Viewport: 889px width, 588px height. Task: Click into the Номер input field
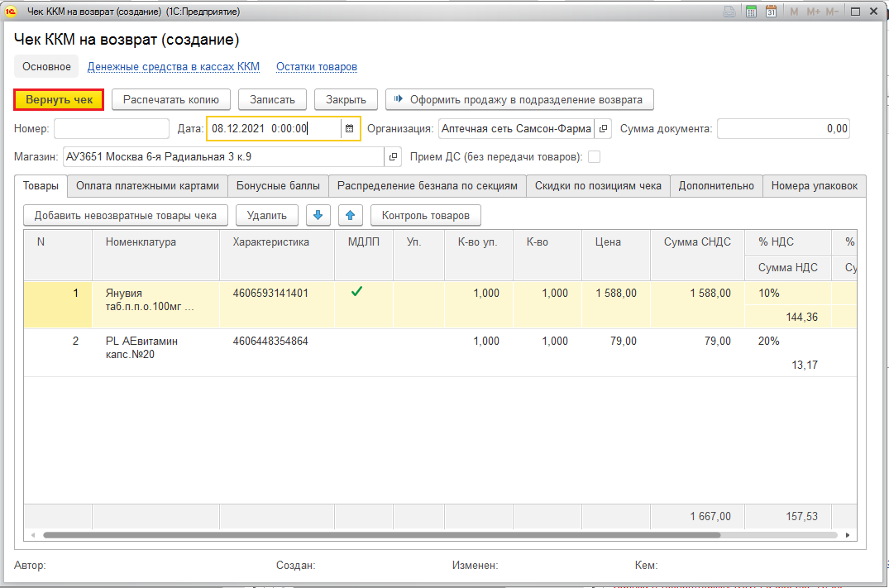[x=112, y=129]
